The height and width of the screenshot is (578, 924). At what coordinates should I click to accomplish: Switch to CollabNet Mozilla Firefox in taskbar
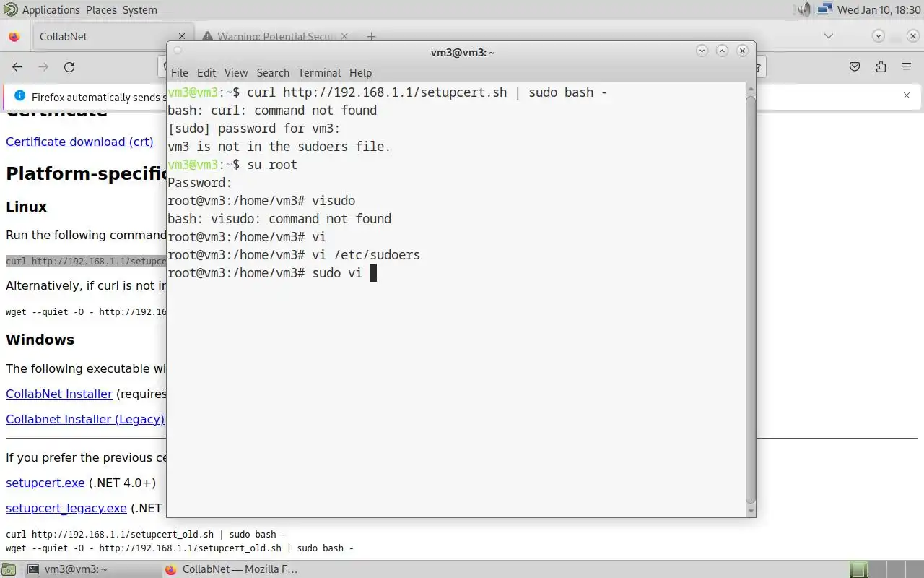click(231, 569)
